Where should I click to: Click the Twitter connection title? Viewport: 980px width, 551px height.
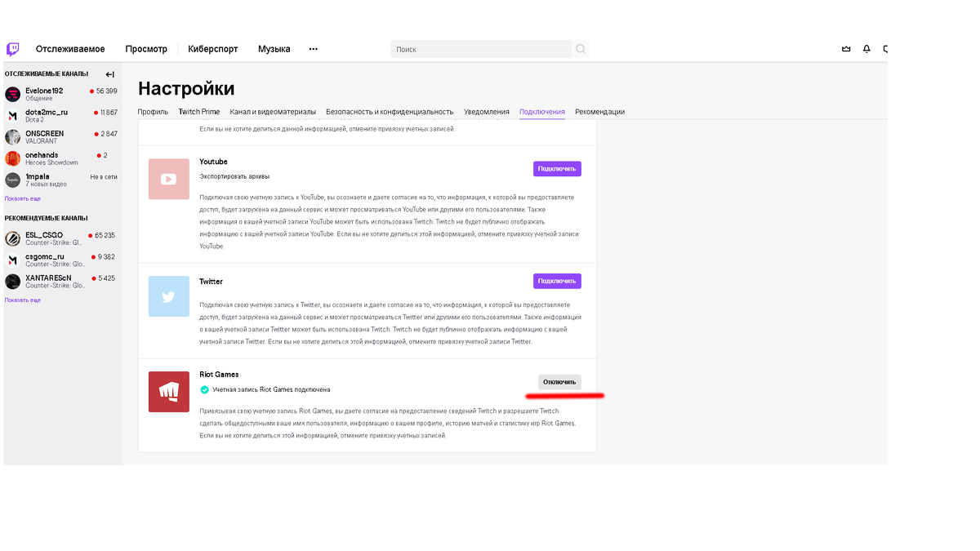tap(211, 282)
